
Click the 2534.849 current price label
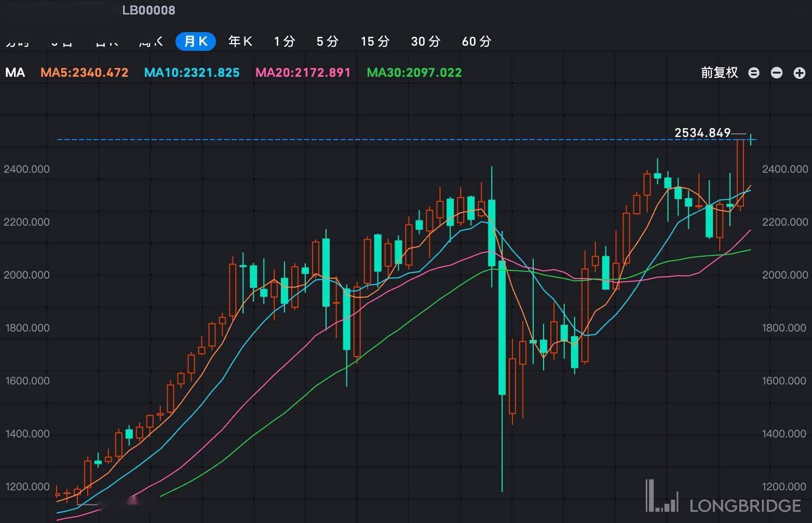702,133
